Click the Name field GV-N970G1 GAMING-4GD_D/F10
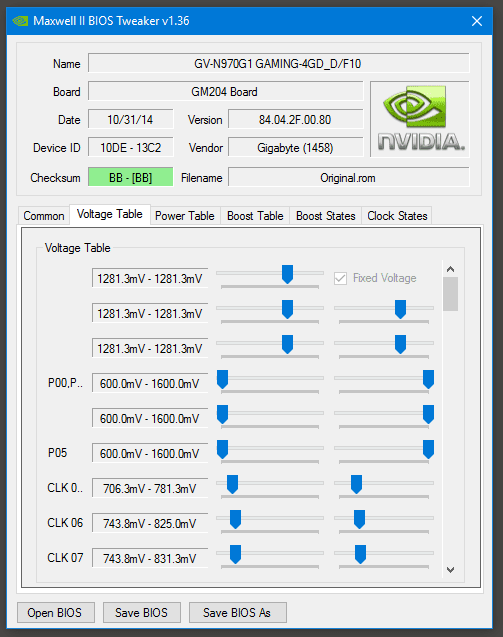The width and height of the screenshot is (503, 637). pyautogui.click(x=278, y=63)
